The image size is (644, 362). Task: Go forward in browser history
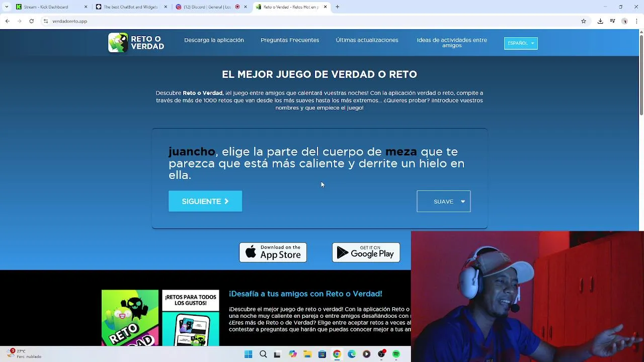(19, 21)
